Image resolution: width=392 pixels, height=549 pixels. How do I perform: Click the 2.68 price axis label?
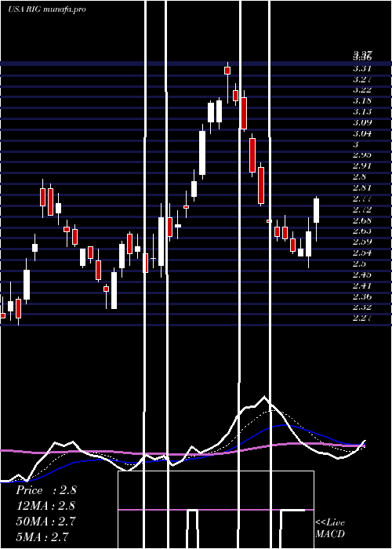coord(362,220)
